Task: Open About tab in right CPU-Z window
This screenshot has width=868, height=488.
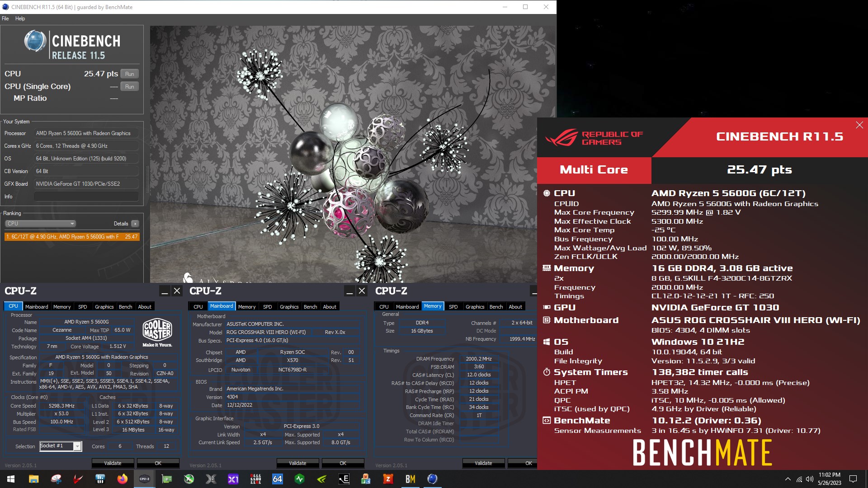Action: pos(515,307)
